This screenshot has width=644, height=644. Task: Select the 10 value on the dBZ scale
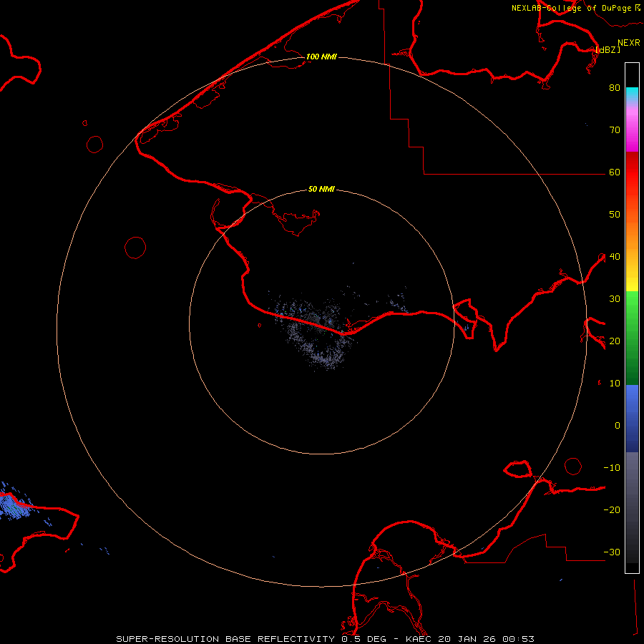[615, 384]
